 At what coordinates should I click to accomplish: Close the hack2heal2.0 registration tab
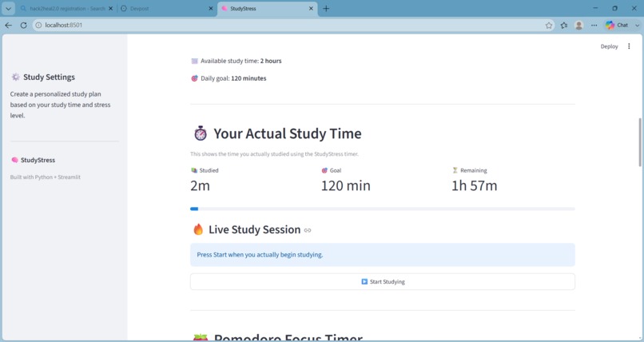110,8
